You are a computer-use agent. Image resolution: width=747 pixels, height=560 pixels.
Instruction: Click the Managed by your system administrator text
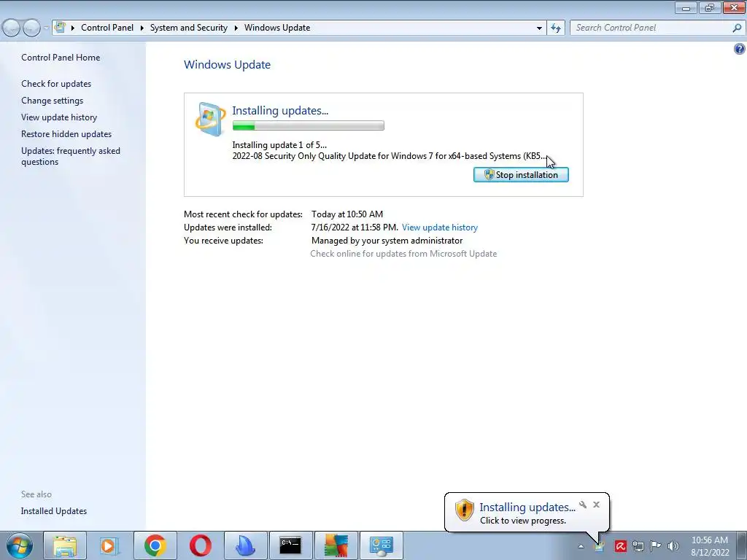click(x=387, y=241)
